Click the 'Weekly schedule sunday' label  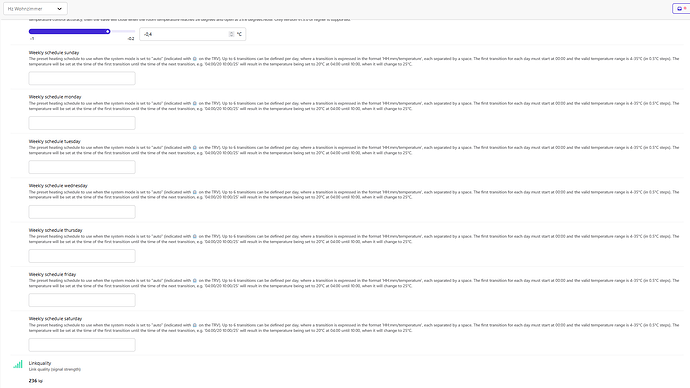[x=54, y=52]
